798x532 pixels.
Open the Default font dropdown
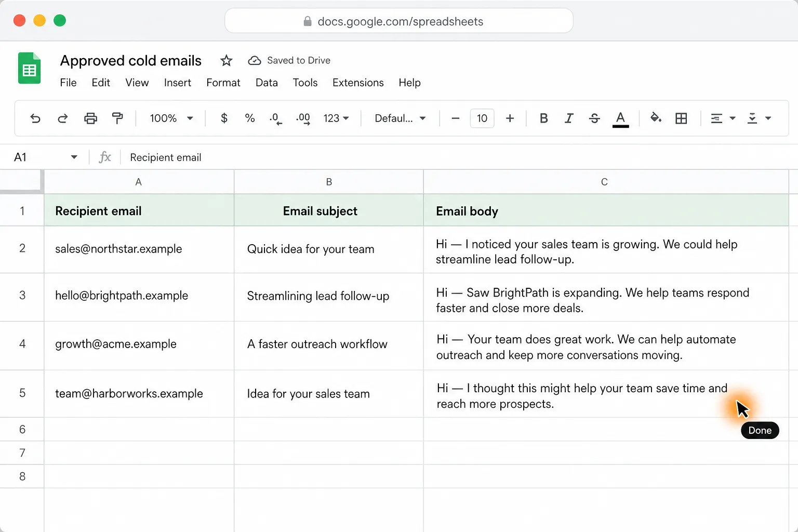[x=400, y=118]
